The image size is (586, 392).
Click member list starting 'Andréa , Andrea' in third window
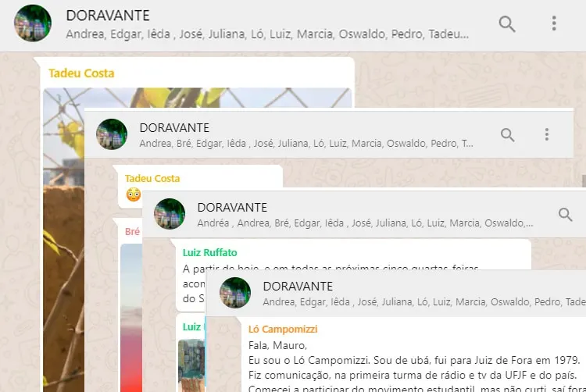(x=365, y=223)
